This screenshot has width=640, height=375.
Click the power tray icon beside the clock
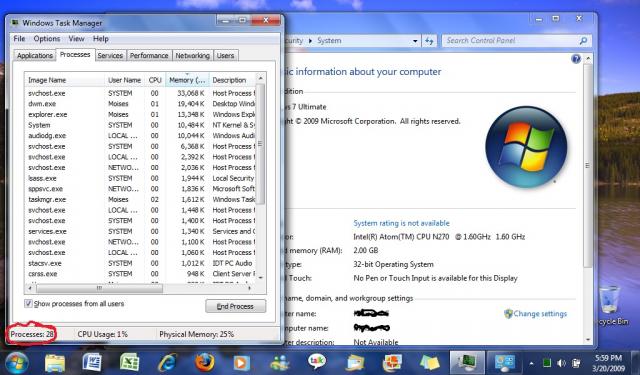pos(576,363)
